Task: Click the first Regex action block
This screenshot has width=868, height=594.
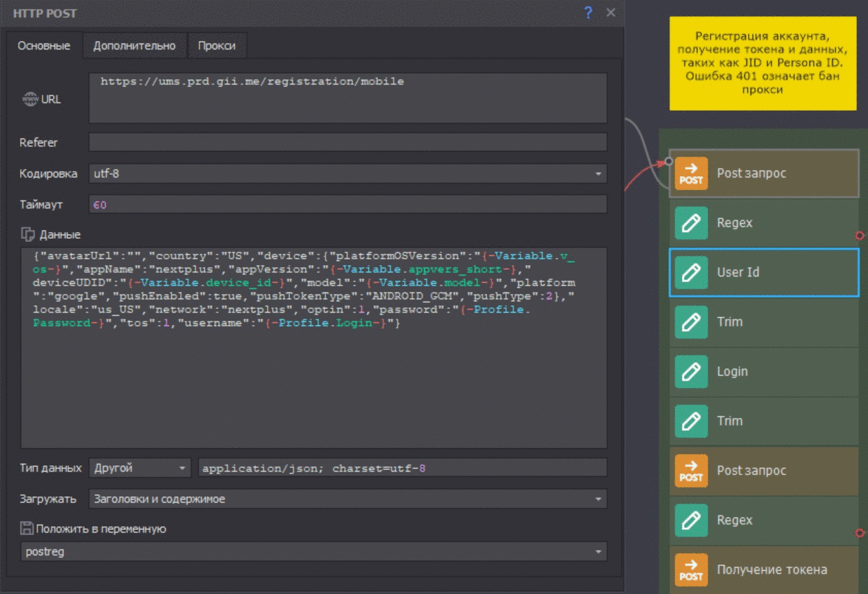Action: tap(763, 223)
